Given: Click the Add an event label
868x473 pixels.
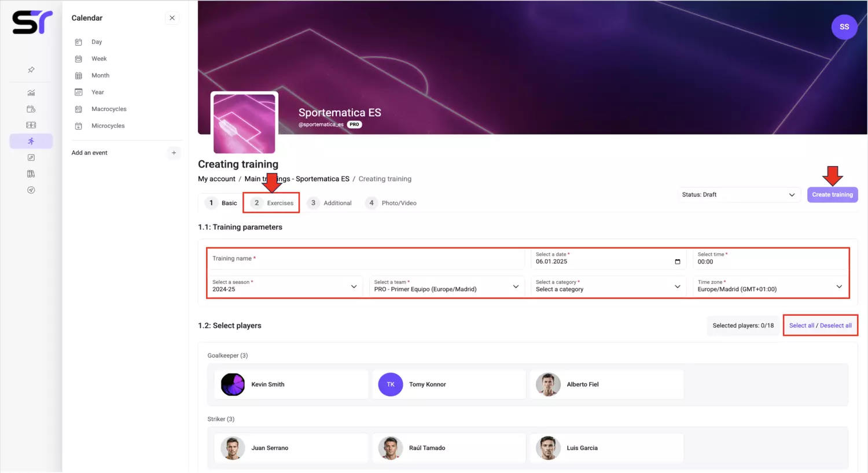Looking at the screenshot, I should [89, 153].
